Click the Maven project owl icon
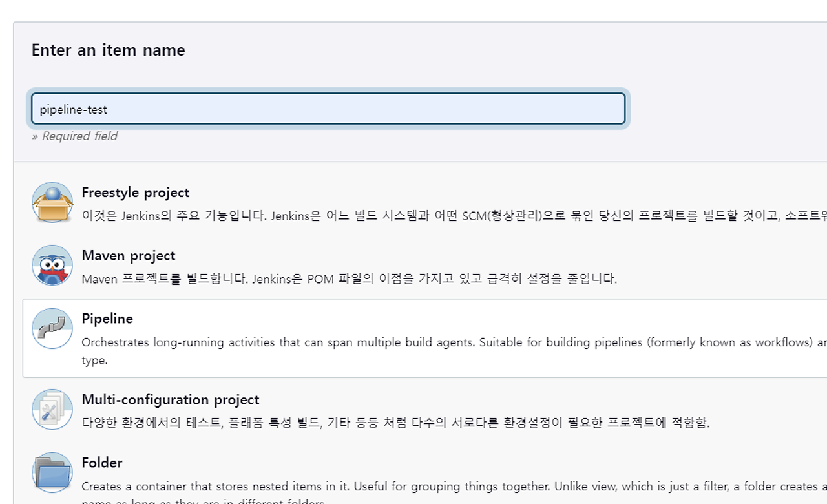The height and width of the screenshot is (504, 827). click(x=52, y=265)
